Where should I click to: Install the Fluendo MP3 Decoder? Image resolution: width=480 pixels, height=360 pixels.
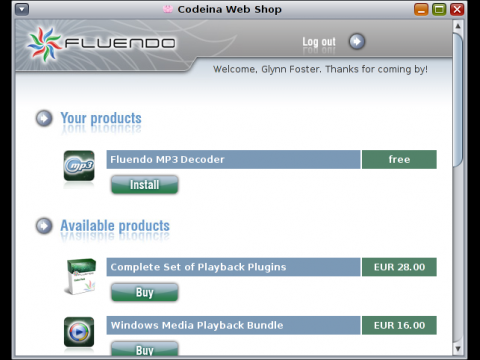[145, 185]
